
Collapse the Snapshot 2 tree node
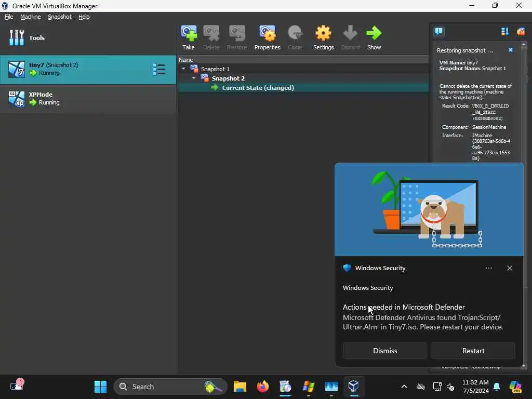(x=194, y=78)
